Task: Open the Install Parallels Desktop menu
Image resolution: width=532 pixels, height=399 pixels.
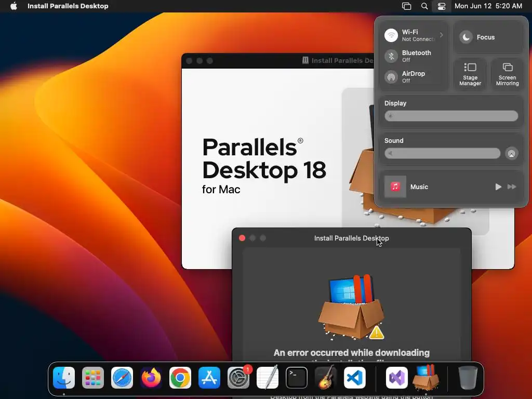Action: (68, 6)
